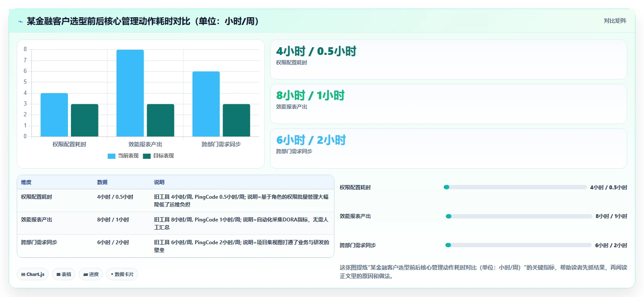Click the lightning icon beside the title
644x297 pixels.
[20, 21]
